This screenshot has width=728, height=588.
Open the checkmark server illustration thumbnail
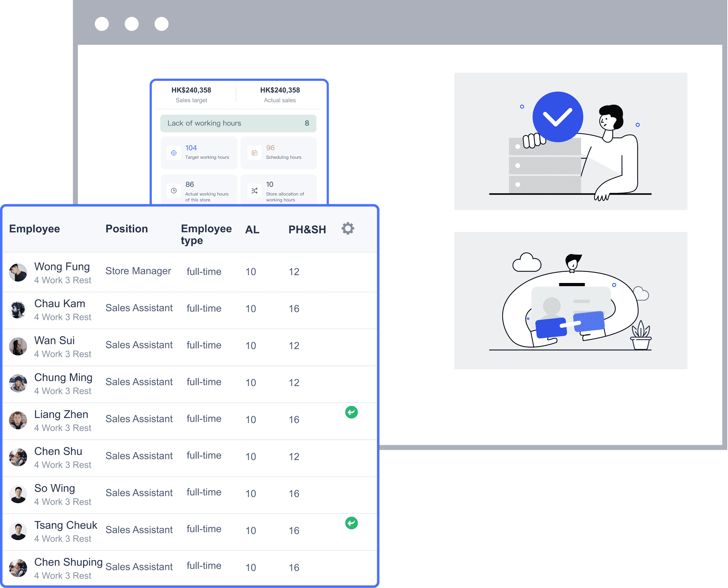coord(570,141)
